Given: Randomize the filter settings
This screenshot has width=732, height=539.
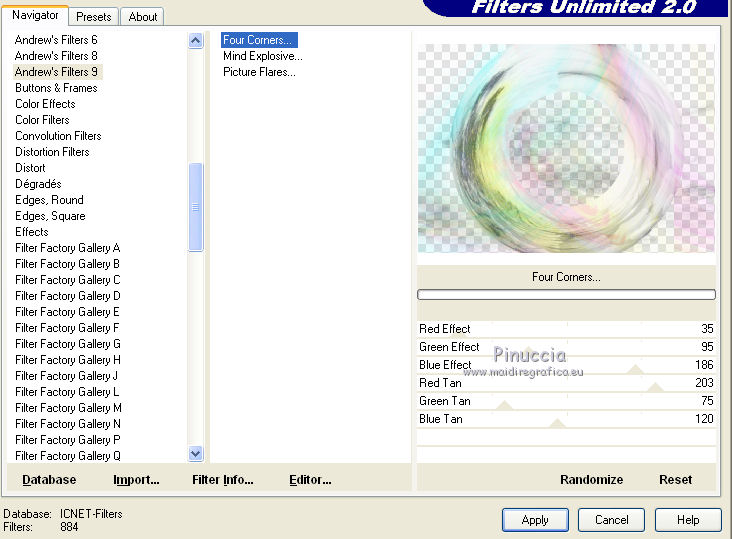Looking at the screenshot, I should pyautogui.click(x=591, y=480).
